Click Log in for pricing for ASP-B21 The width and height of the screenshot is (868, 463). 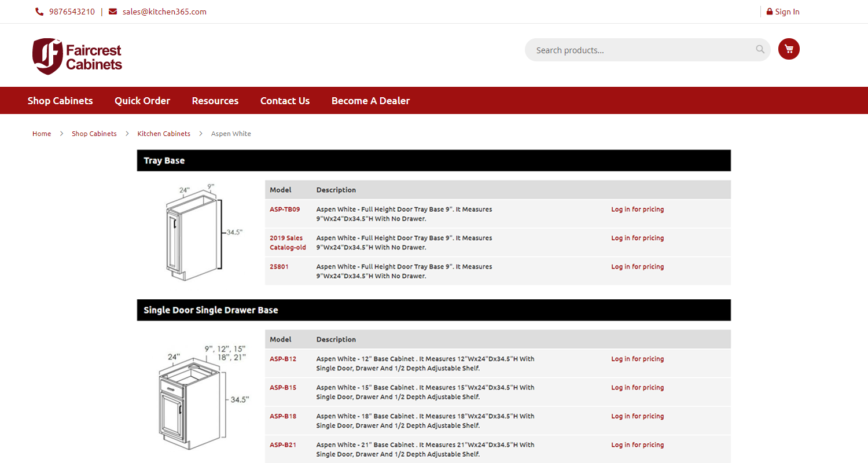pos(638,445)
